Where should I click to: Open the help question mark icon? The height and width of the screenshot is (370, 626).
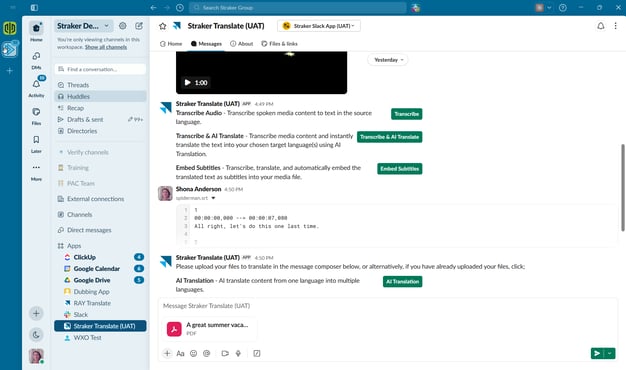pyautogui.click(x=563, y=8)
